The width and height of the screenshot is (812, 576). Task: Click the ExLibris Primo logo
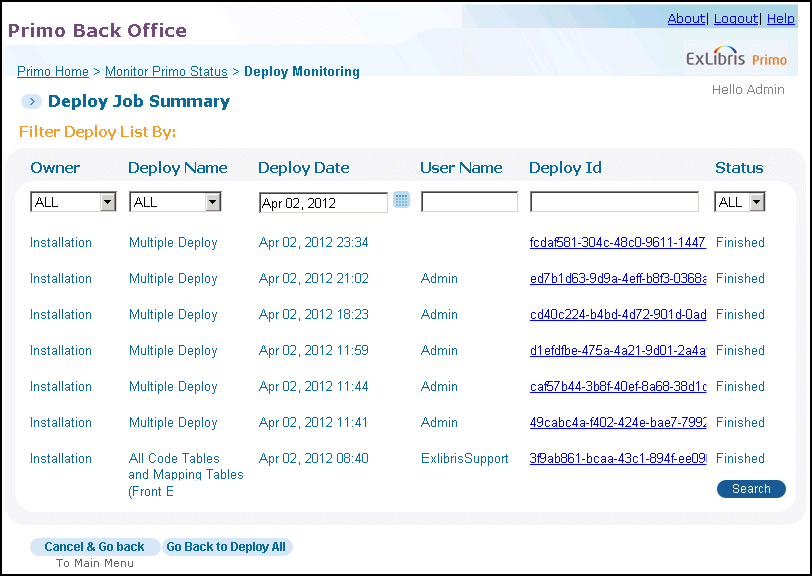736,57
